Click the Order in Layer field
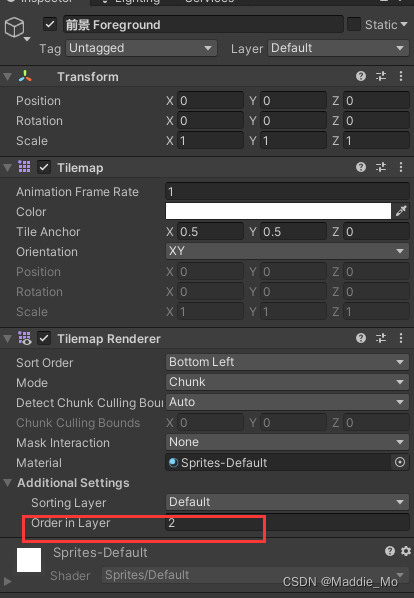 tap(287, 522)
